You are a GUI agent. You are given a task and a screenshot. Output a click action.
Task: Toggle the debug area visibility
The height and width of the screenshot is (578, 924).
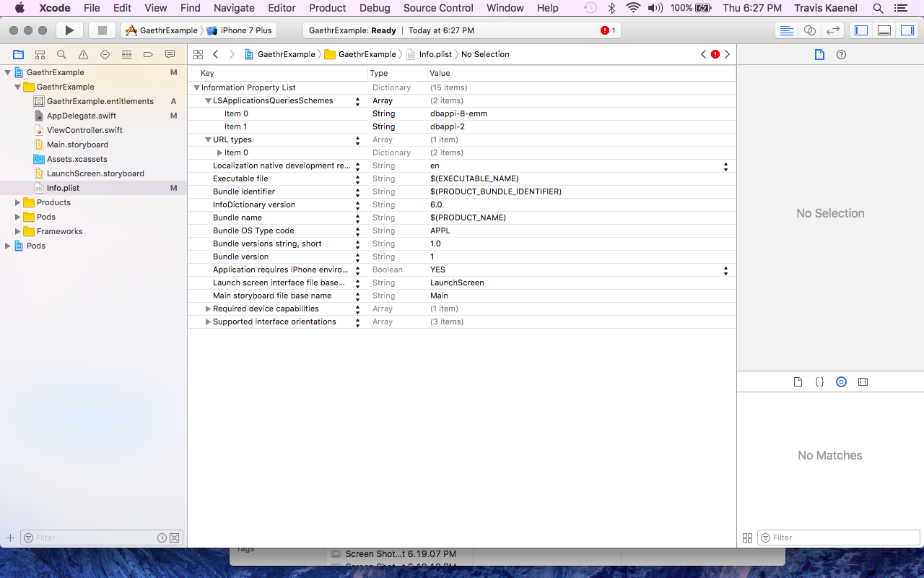point(884,30)
